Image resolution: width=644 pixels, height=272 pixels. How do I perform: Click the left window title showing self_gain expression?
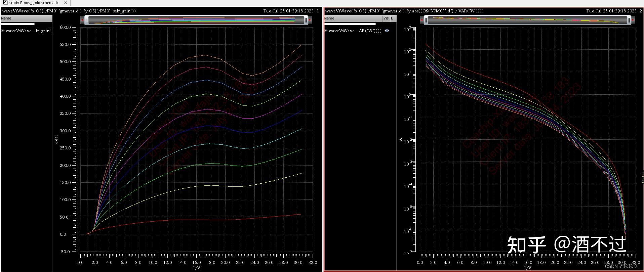(x=69, y=11)
